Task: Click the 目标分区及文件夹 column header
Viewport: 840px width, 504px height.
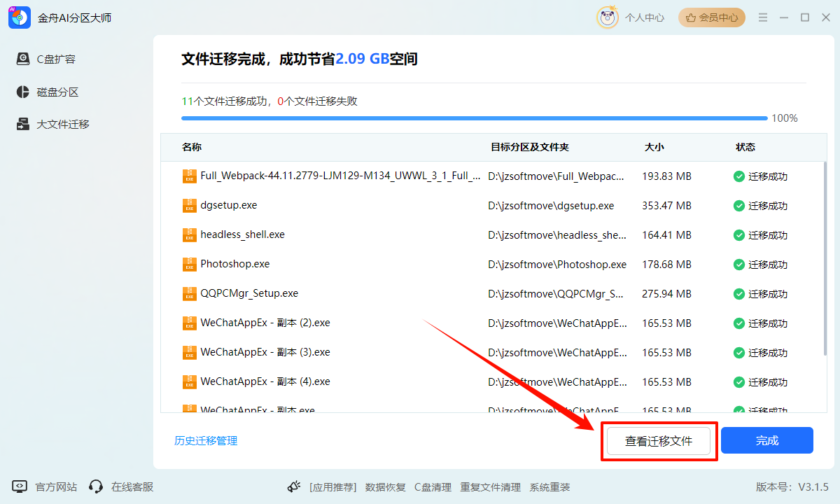Action: (x=530, y=147)
